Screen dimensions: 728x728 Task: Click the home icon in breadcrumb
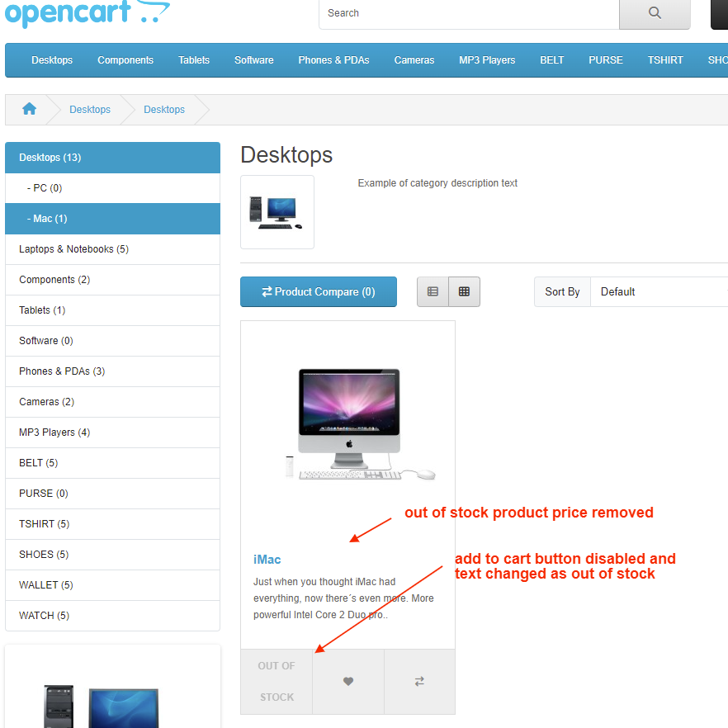[x=29, y=109]
